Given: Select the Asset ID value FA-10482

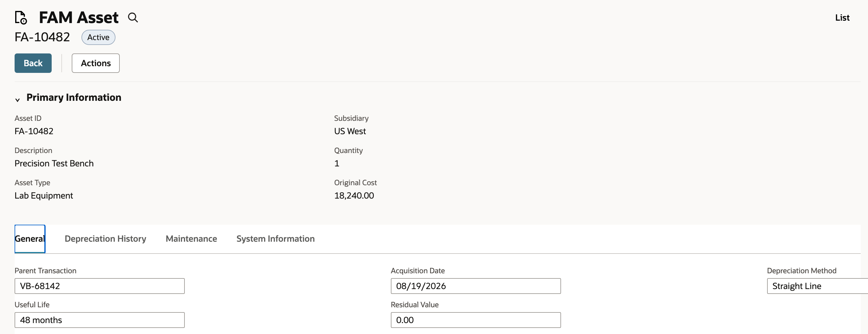Looking at the screenshot, I should (x=34, y=131).
